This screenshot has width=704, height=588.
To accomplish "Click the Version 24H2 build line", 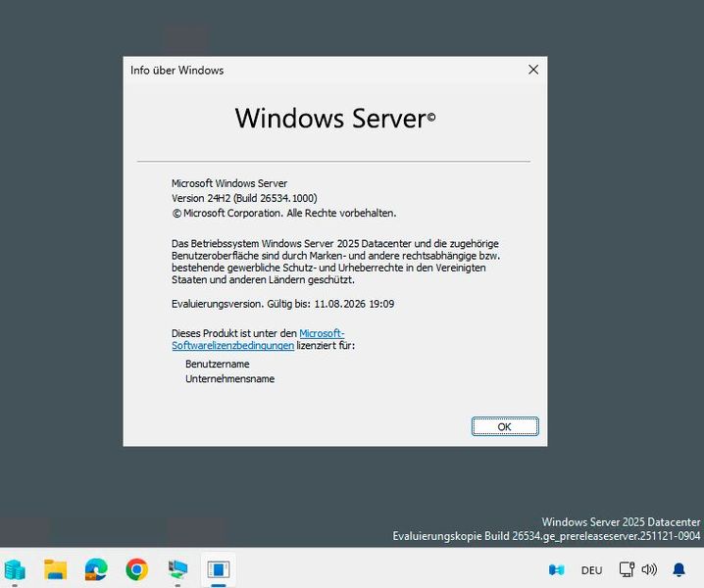I will [x=244, y=198].
